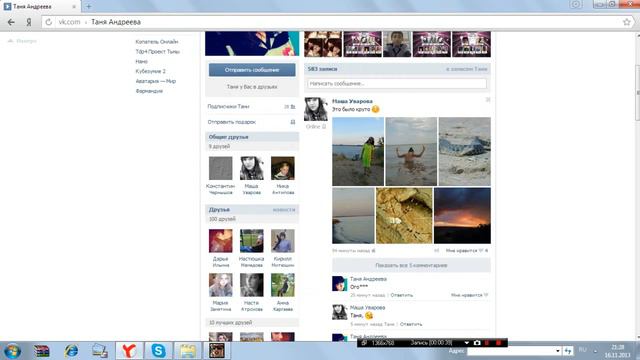The height and width of the screenshot is (360, 640).
Task: Like the post with Мне нравится heart
Action: click(467, 251)
